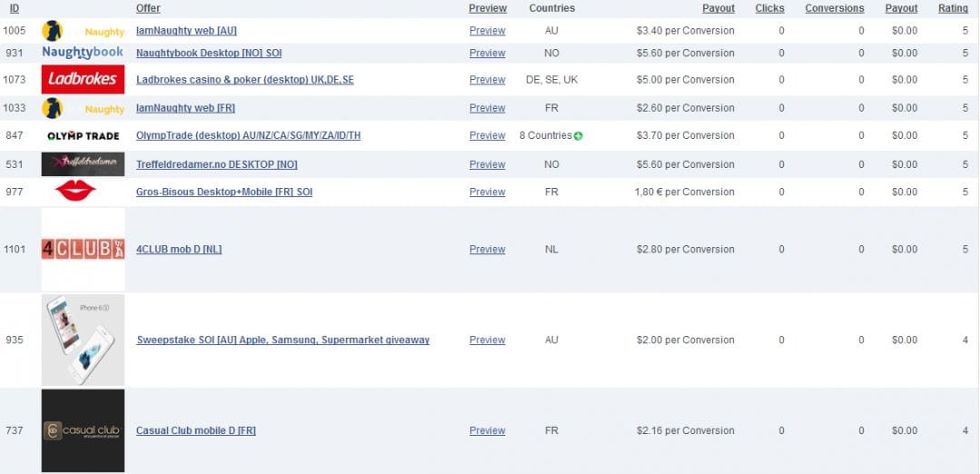Click the red lips Gros-Bisous logo
This screenshot has width=980, height=474.
[x=75, y=191]
